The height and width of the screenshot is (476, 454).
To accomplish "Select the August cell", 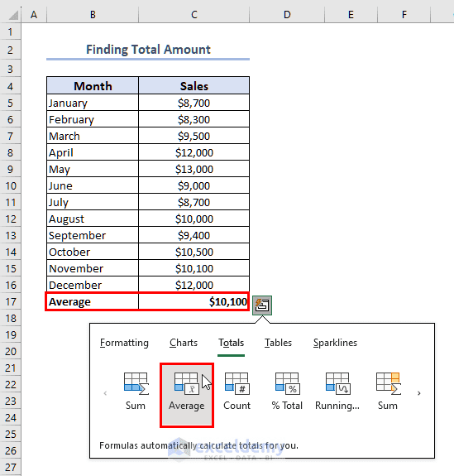I will [93, 219].
